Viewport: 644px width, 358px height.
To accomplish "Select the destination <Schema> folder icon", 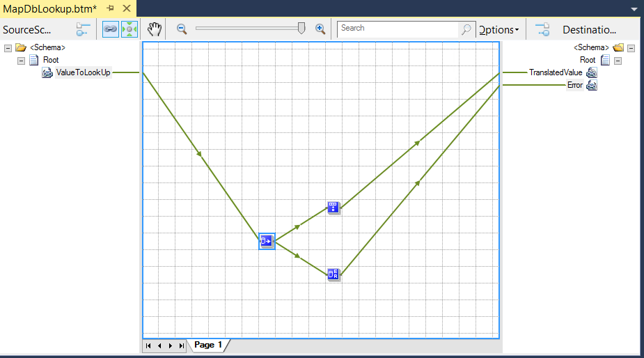I will 618,47.
